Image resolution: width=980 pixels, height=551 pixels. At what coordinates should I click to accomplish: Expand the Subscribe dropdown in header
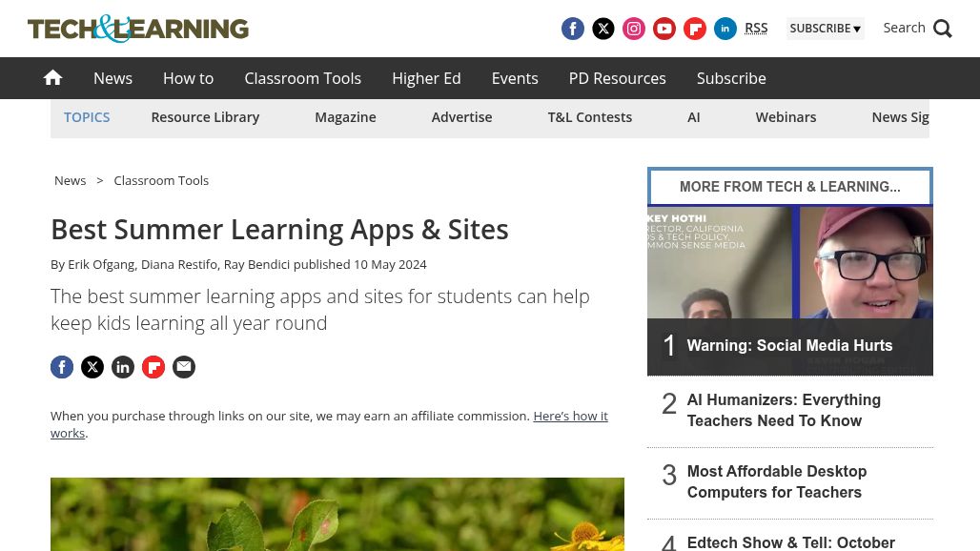825,29
